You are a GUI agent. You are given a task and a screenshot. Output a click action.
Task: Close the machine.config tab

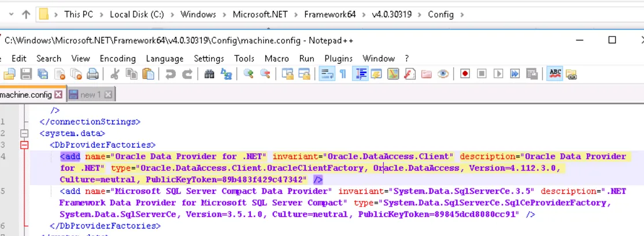point(58,94)
